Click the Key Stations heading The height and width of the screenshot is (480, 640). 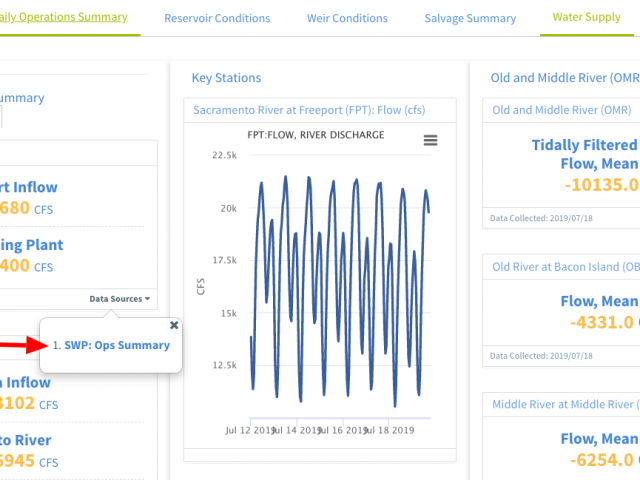point(227,78)
